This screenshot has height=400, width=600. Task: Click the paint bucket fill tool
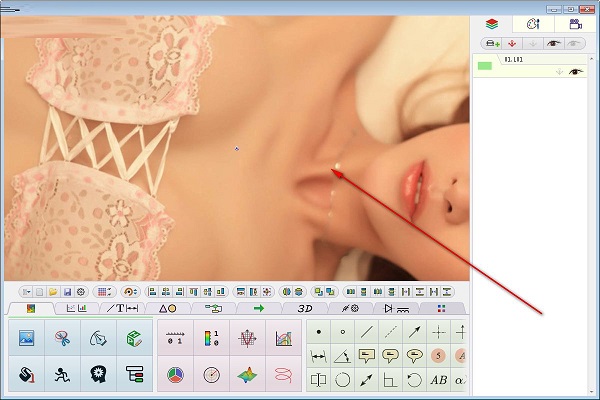[x=27, y=374]
